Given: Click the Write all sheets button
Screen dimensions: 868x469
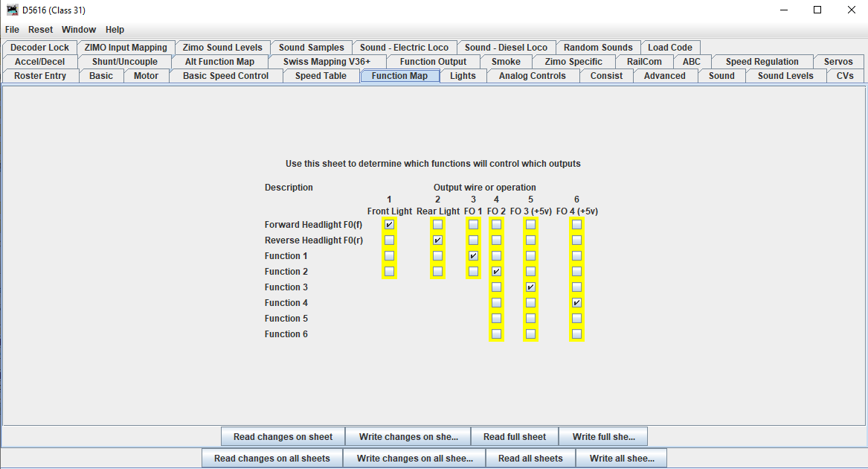Looking at the screenshot, I should pos(621,458).
